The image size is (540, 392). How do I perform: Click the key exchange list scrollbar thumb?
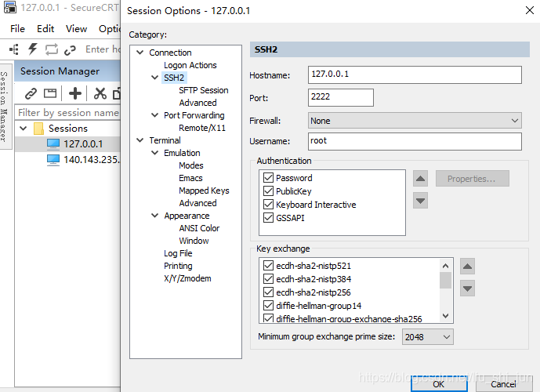click(x=445, y=280)
